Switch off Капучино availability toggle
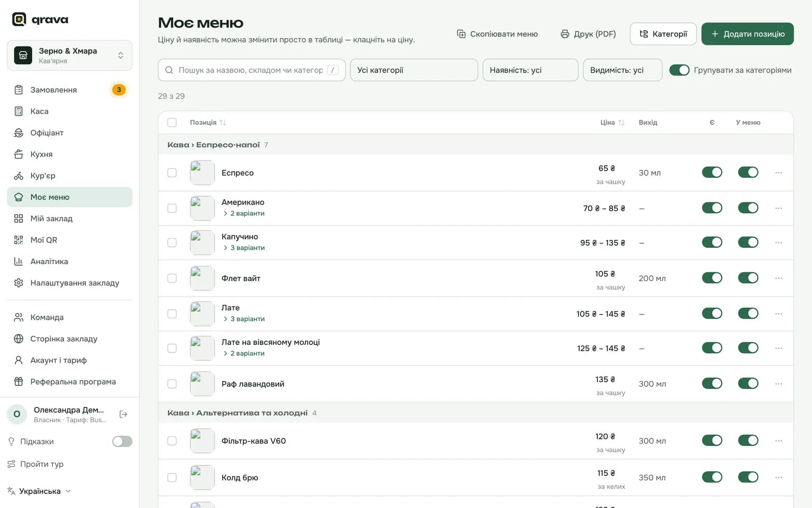 coord(712,243)
